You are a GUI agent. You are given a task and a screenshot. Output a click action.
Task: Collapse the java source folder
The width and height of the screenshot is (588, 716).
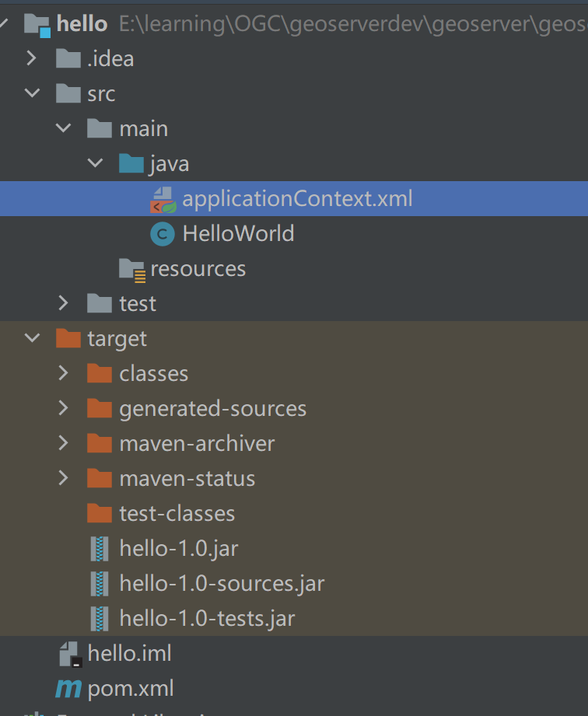pos(95,164)
